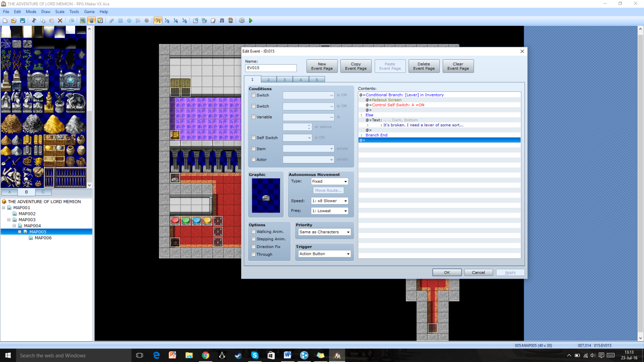Screen dimensions: 644x362
Task: Open the Game menu
Action: [x=89, y=12]
